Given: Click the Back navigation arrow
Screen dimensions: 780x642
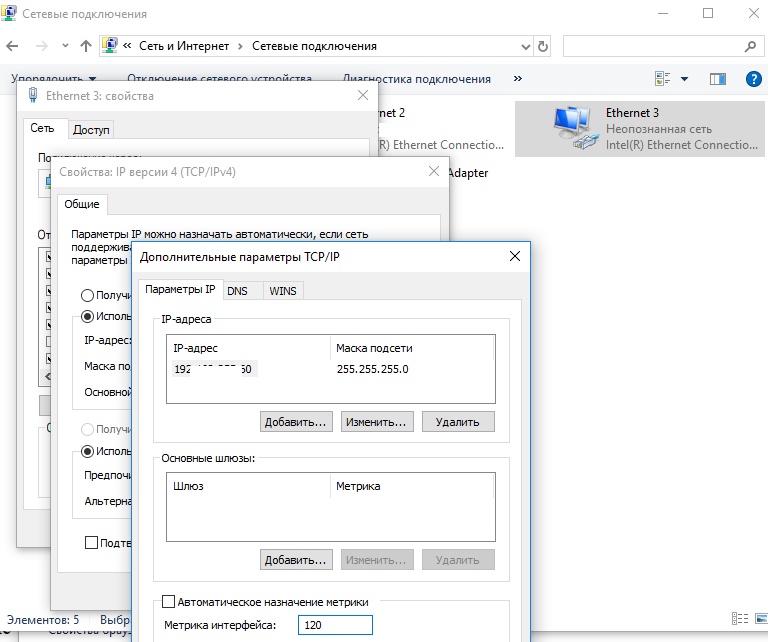Looking at the screenshot, I should click(x=12, y=46).
